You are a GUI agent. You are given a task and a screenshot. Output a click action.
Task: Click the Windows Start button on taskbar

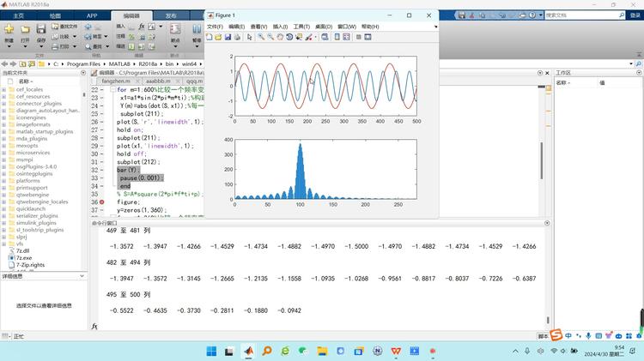(211, 352)
